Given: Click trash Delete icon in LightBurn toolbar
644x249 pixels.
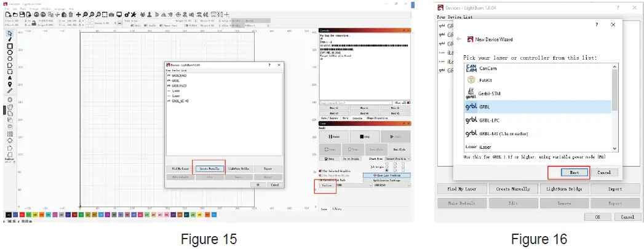Looking at the screenshot, I should (71, 15).
